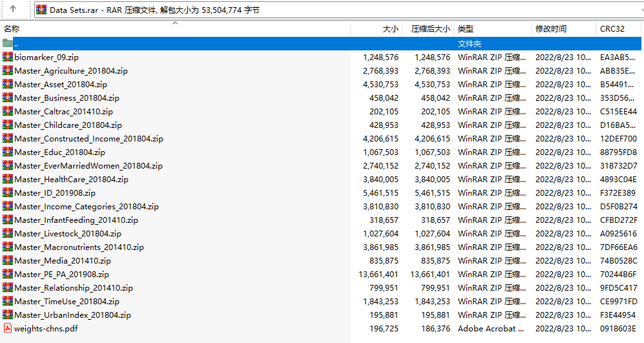The height and width of the screenshot is (343, 644).
Task: Click the up one level arrow
Action: pyautogui.click(x=13, y=9)
